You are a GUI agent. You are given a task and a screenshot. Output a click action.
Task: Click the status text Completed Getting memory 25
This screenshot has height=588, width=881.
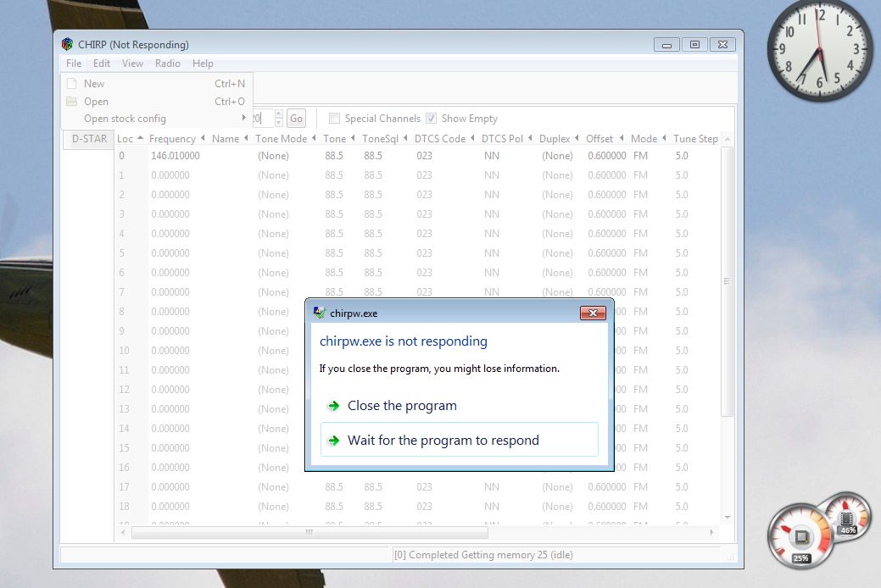(483, 555)
